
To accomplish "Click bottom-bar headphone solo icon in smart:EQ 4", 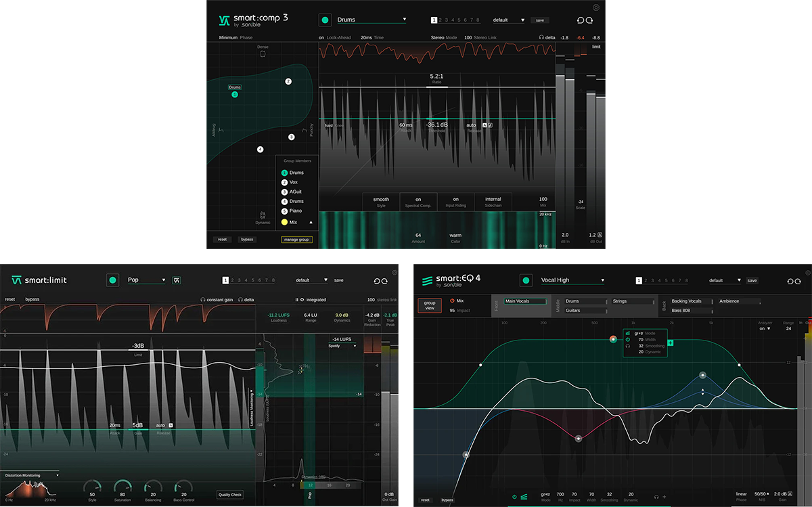I will point(656,497).
